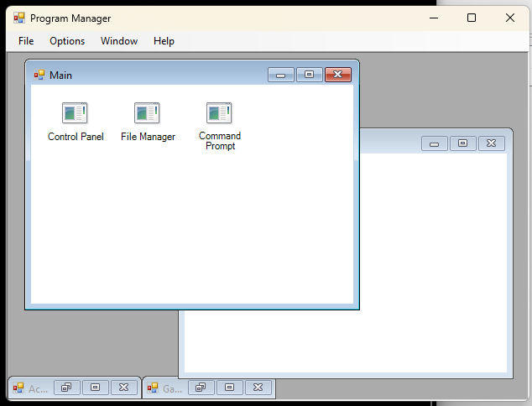Select the File Manager icon
Image resolution: width=532 pixels, height=406 pixels.
147,113
